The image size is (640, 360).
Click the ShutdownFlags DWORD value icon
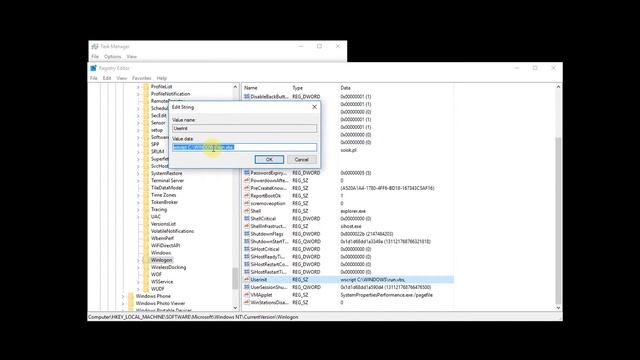pos(247,234)
